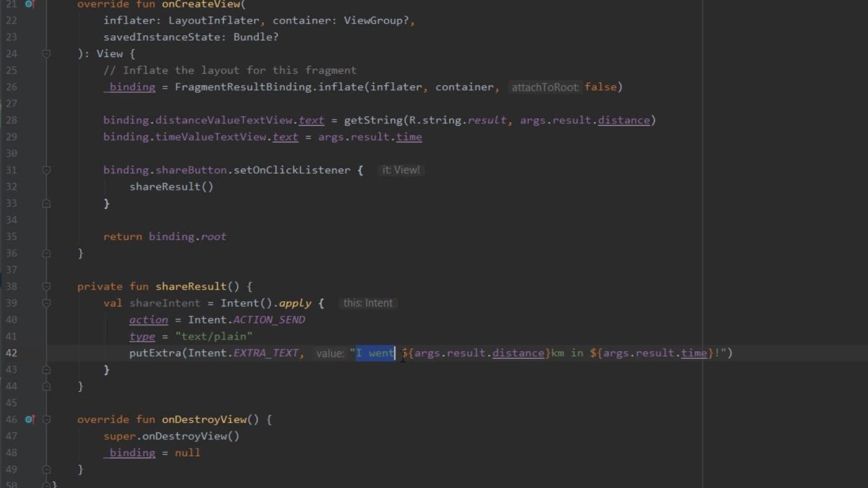Click line number 28 in the gutter
The width and height of the screenshot is (868, 488).
pyautogui.click(x=11, y=120)
